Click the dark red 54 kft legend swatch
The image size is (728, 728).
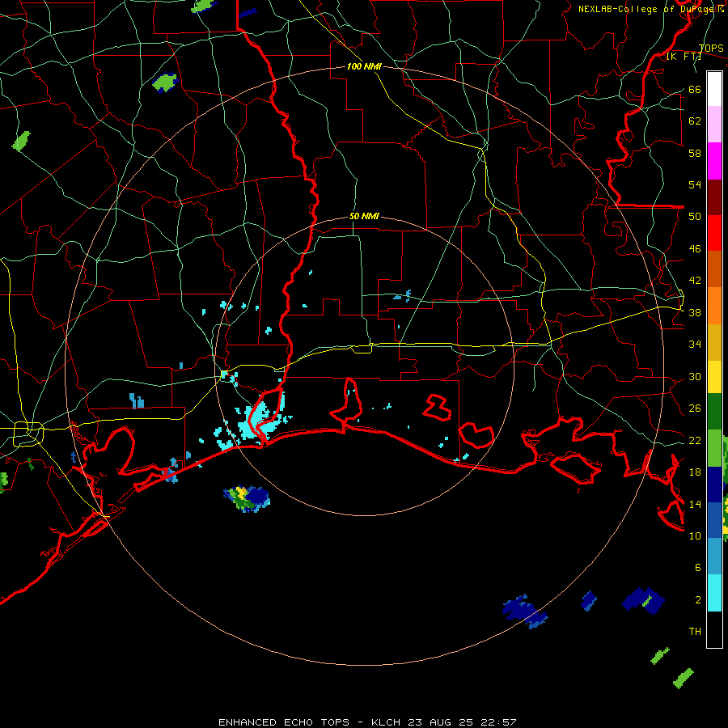pos(714,197)
